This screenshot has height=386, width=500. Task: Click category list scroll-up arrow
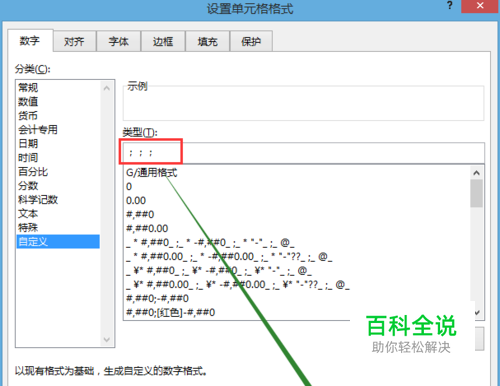pos(107,88)
